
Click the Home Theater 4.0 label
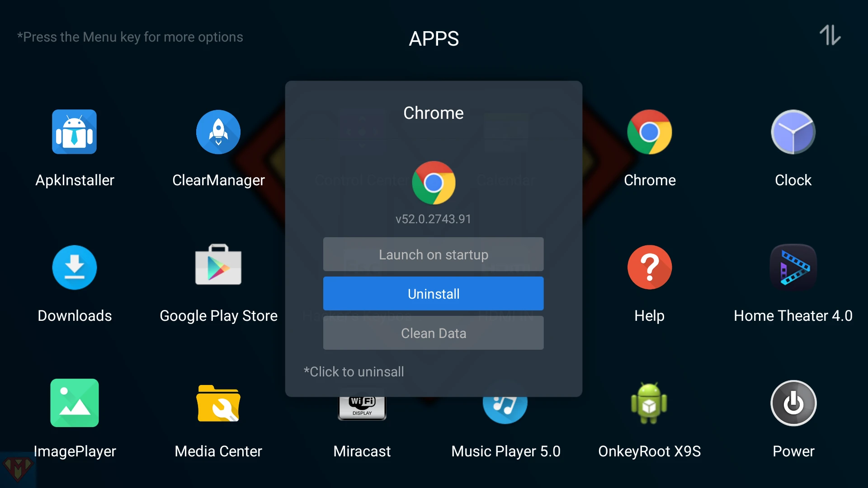click(x=793, y=316)
